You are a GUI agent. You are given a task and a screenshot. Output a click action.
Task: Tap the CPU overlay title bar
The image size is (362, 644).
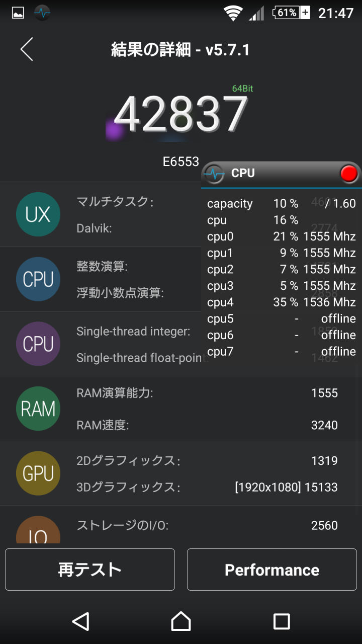coord(282,174)
